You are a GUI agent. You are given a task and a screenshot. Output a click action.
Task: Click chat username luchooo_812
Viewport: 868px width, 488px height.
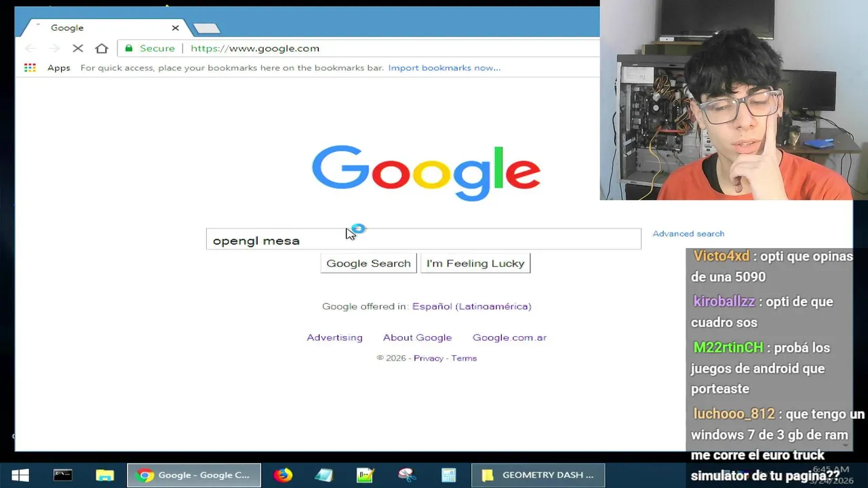coord(734,413)
